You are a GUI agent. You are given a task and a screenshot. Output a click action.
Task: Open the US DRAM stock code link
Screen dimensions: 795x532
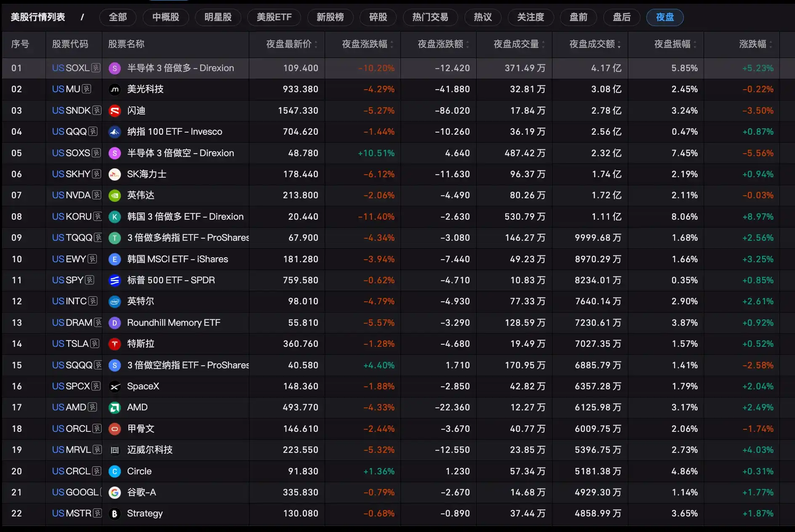(72, 323)
